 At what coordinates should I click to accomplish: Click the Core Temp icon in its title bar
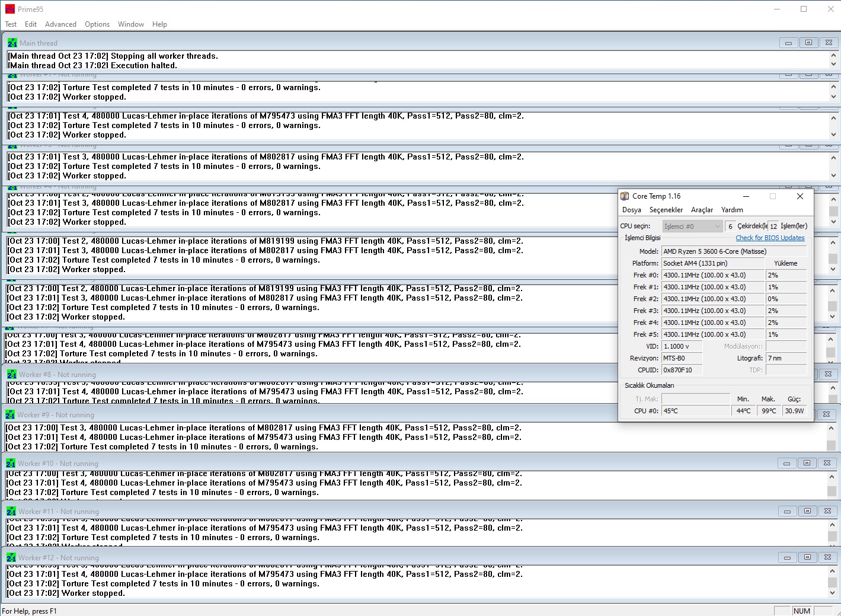[625, 196]
